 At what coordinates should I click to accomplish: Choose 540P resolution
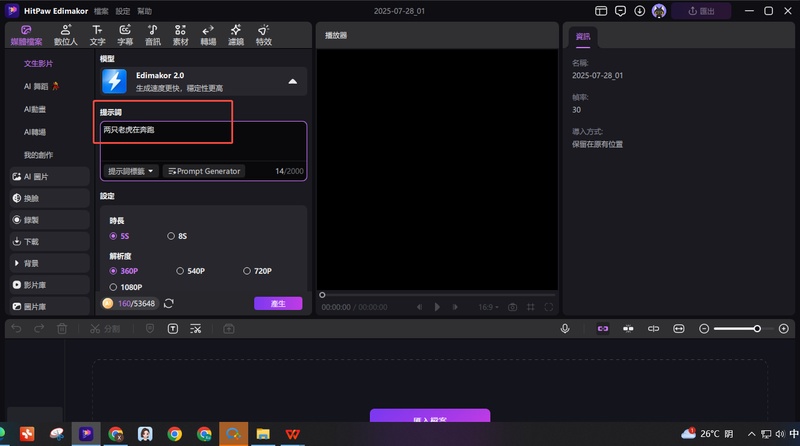tap(191, 271)
